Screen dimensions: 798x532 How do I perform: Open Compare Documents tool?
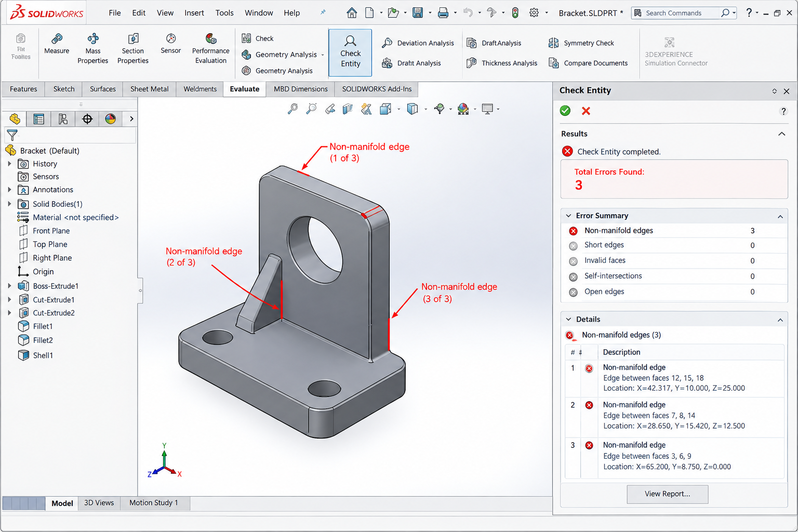588,63
